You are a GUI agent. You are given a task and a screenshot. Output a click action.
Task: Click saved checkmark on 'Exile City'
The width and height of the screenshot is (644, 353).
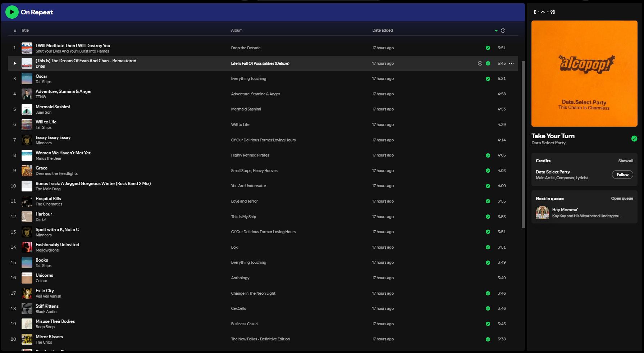point(488,293)
